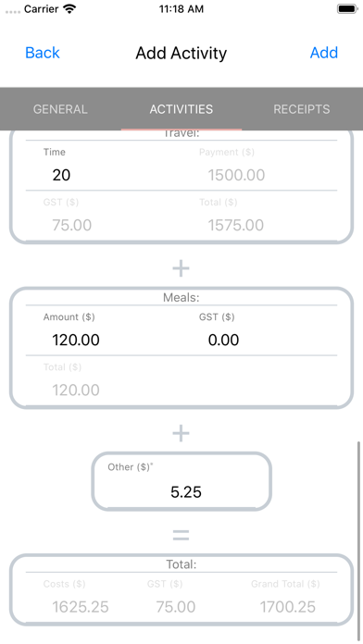Tap the plus sign above Other

pyautogui.click(x=181, y=433)
